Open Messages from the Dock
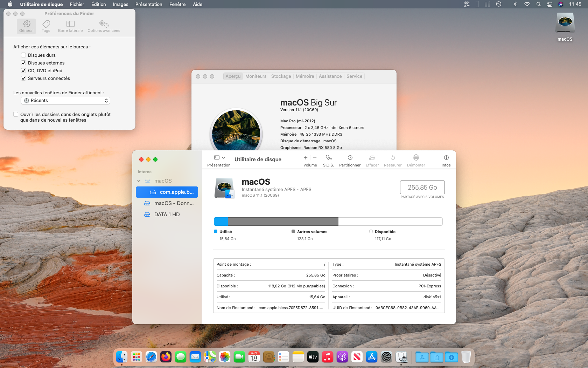588x368 pixels. click(181, 357)
